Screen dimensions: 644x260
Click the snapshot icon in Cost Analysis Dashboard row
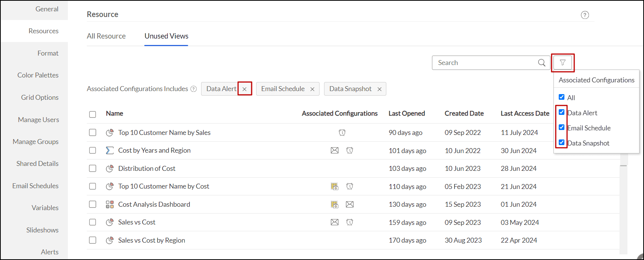tap(335, 204)
